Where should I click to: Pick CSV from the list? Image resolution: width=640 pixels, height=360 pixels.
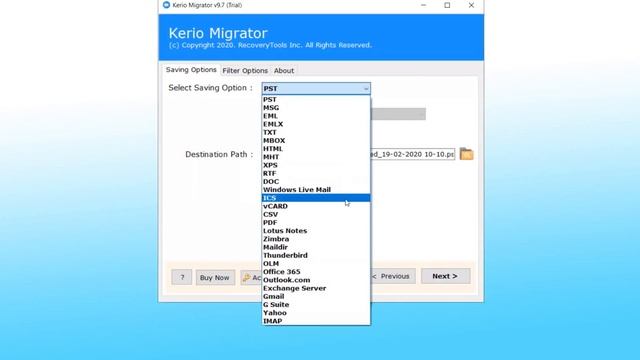point(316,214)
